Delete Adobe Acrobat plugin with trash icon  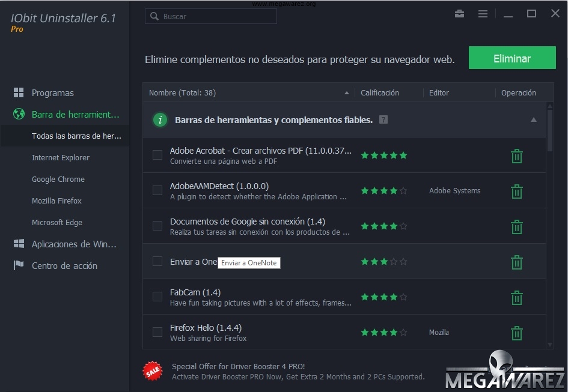[x=516, y=156]
